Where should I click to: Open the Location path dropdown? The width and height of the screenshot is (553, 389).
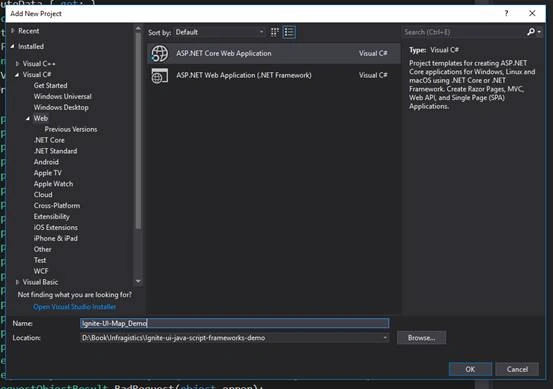pyautogui.click(x=385, y=338)
